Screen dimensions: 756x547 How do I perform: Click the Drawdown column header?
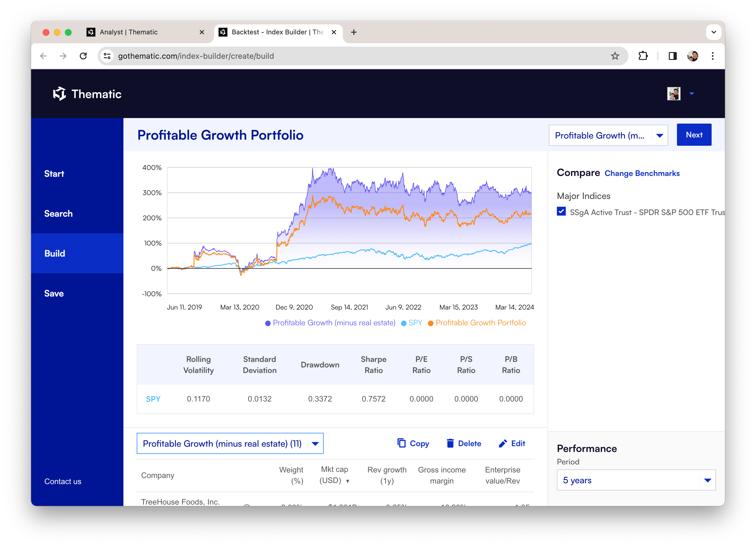pos(320,365)
